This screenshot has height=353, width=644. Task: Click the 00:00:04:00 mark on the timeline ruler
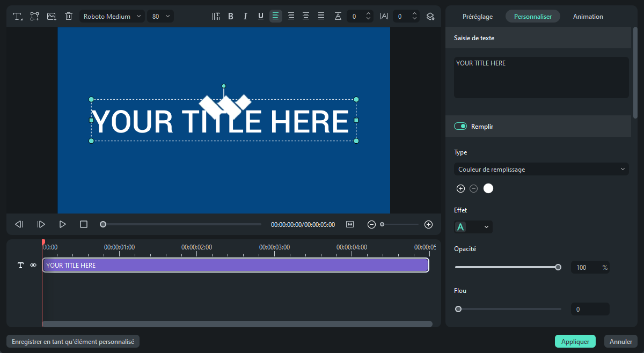352,247
